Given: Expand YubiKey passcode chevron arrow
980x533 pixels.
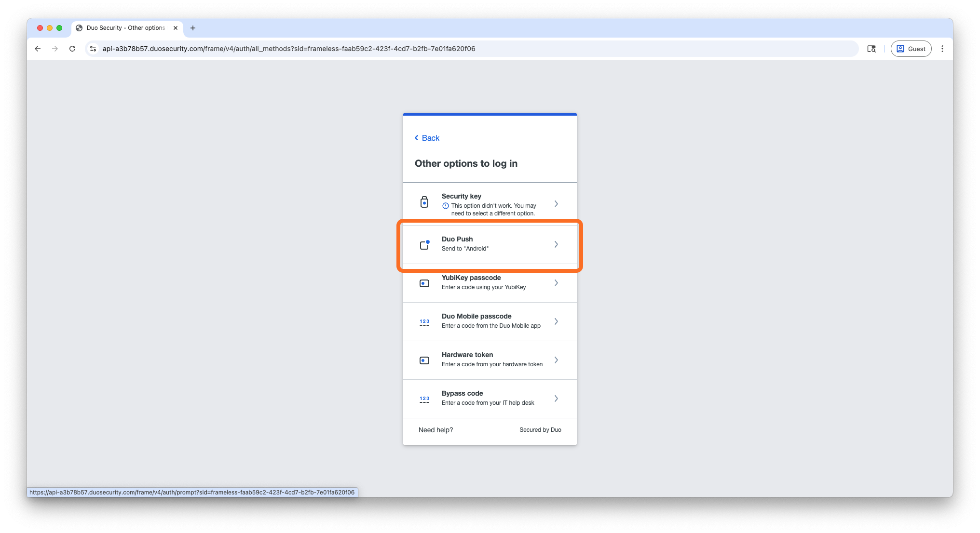Looking at the screenshot, I should [x=556, y=283].
